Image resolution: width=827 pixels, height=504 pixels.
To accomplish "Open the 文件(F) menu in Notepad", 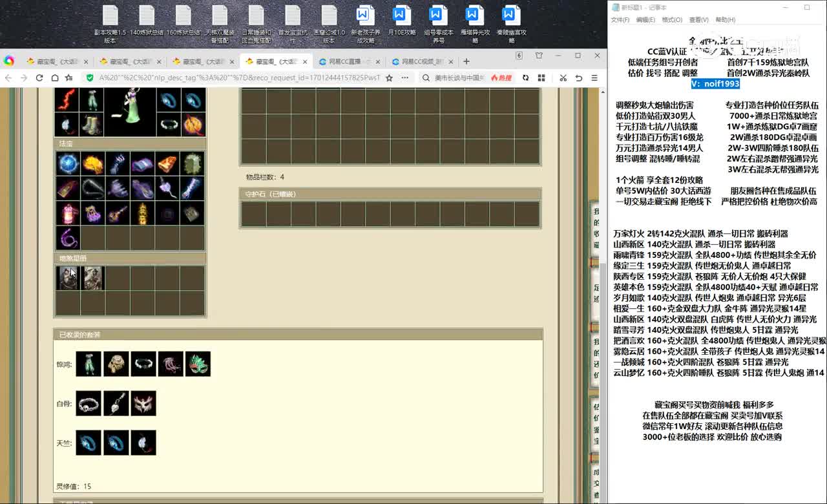I will pyautogui.click(x=620, y=20).
